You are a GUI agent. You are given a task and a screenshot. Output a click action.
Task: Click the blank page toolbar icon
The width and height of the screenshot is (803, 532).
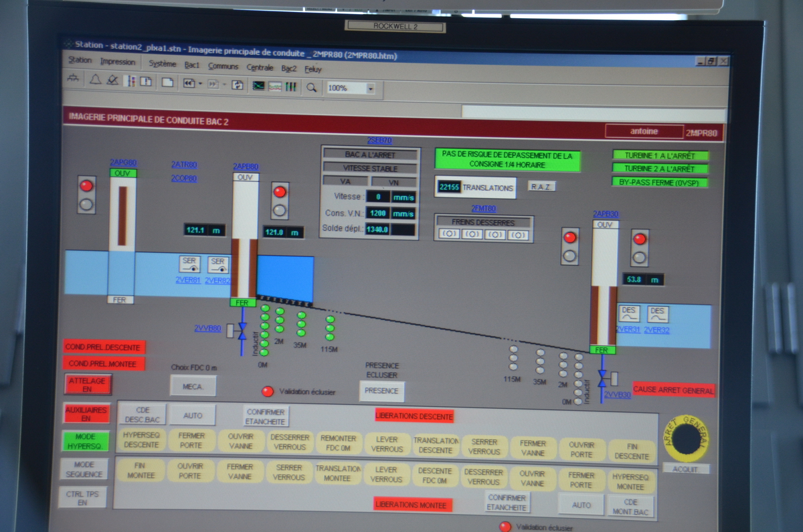(168, 83)
